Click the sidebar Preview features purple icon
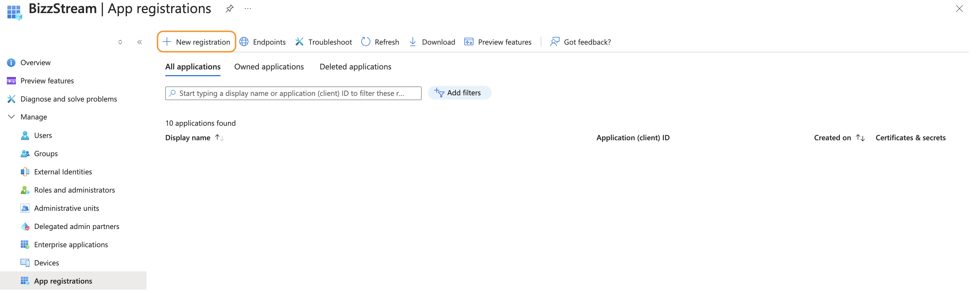 click(x=11, y=81)
